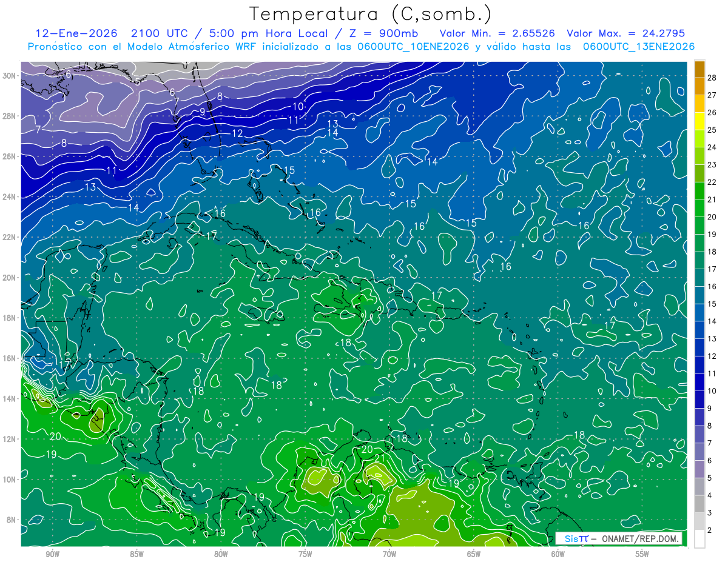Click the '55W' longitude label

(x=642, y=554)
